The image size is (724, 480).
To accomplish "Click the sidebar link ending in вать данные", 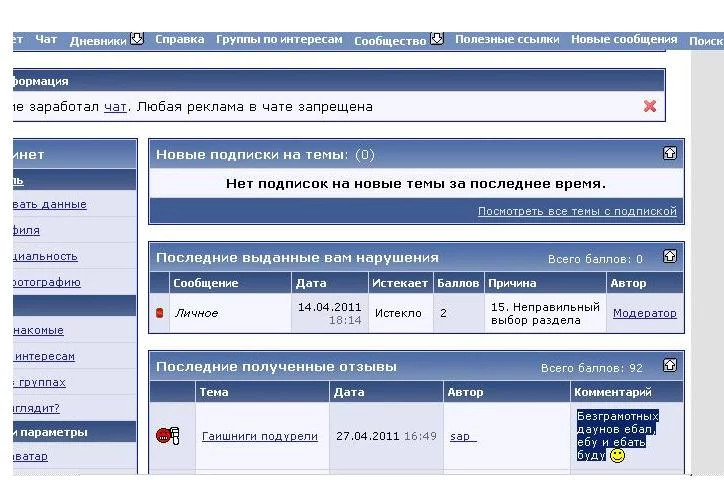I will coord(49,204).
